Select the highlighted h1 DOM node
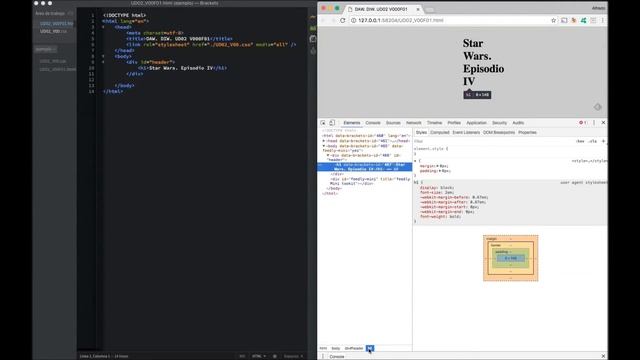Screen dimensions: 640x360 pyautogui.click(x=365, y=167)
